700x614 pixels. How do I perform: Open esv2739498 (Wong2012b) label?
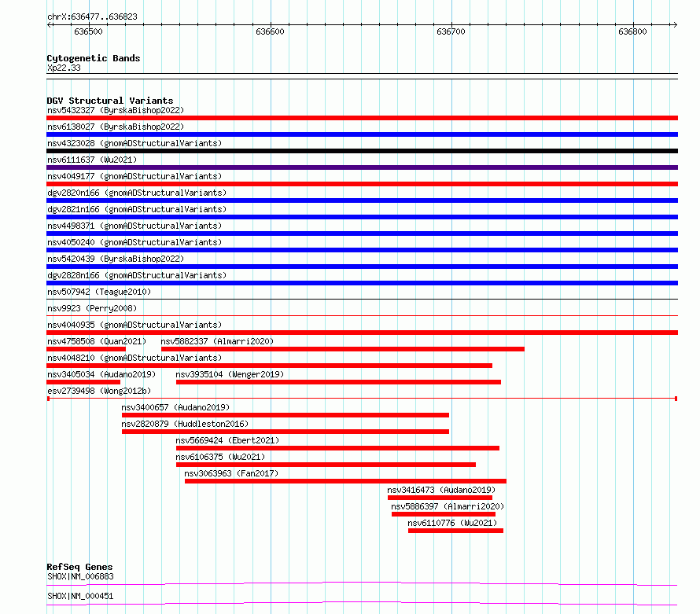pos(99,391)
